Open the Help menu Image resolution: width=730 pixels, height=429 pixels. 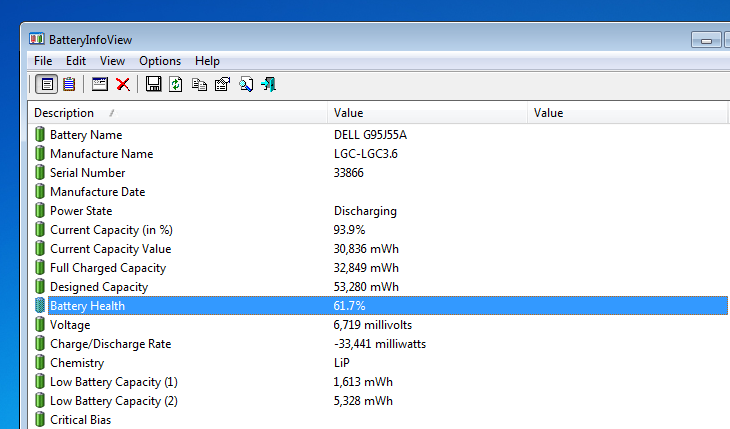tap(207, 61)
